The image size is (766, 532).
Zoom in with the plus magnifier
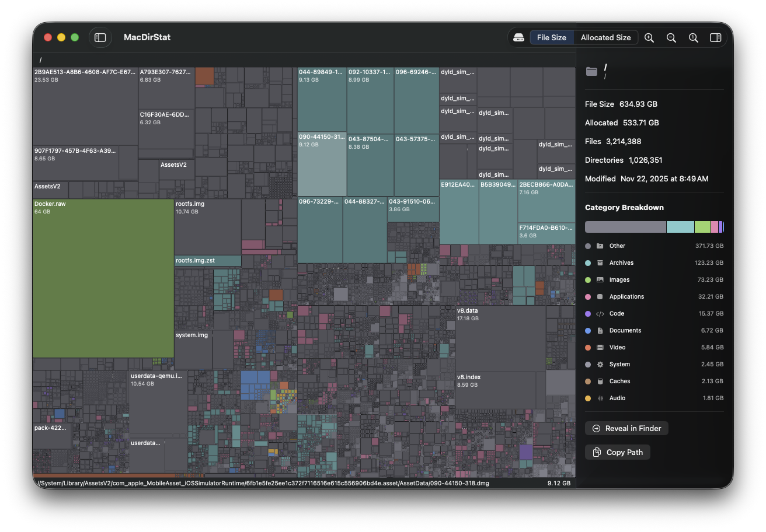(x=649, y=37)
